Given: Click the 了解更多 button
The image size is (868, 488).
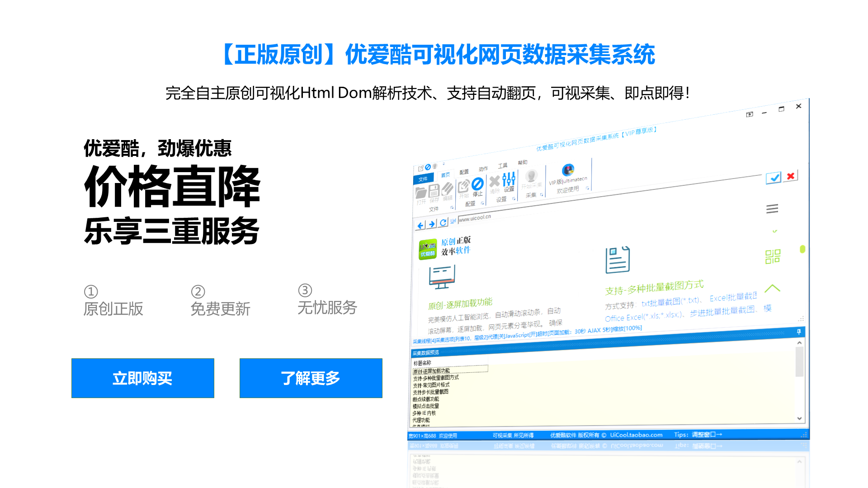Looking at the screenshot, I should (x=311, y=378).
